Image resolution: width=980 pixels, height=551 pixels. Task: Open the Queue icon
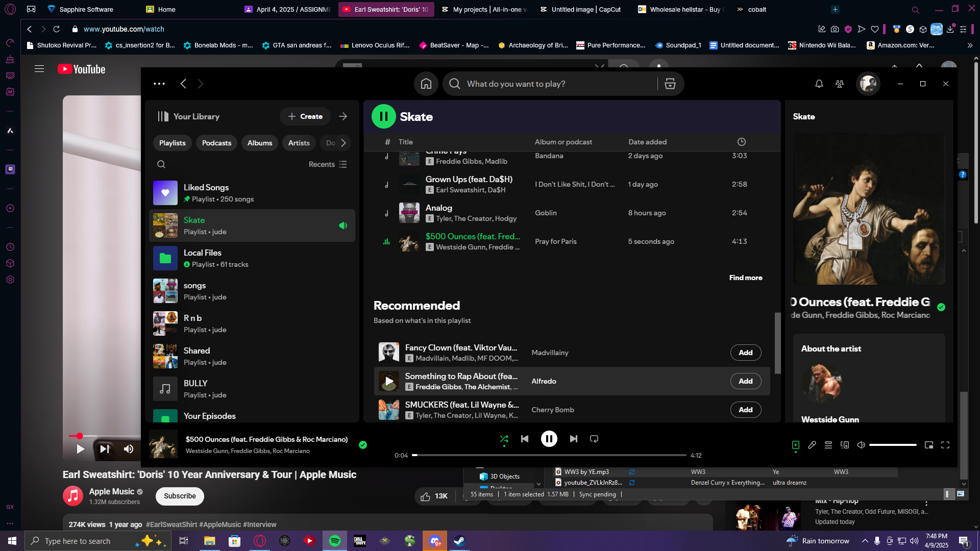(828, 445)
